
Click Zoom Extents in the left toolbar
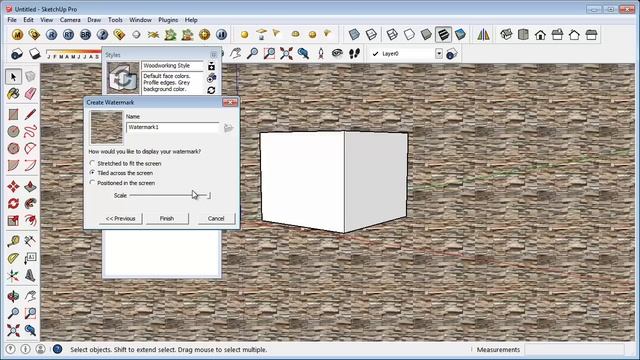click(x=13, y=330)
